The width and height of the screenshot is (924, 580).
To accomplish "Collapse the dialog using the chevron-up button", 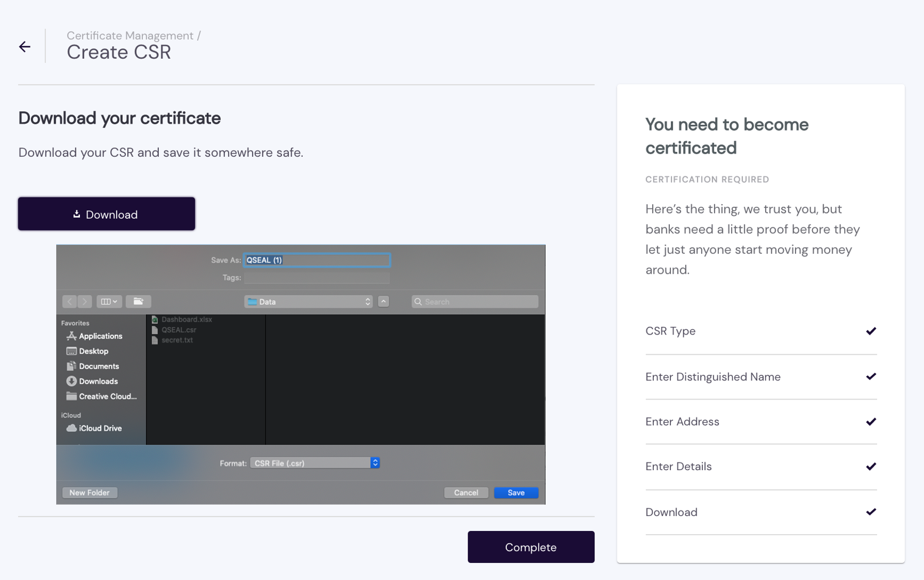I will click(383, 302).
